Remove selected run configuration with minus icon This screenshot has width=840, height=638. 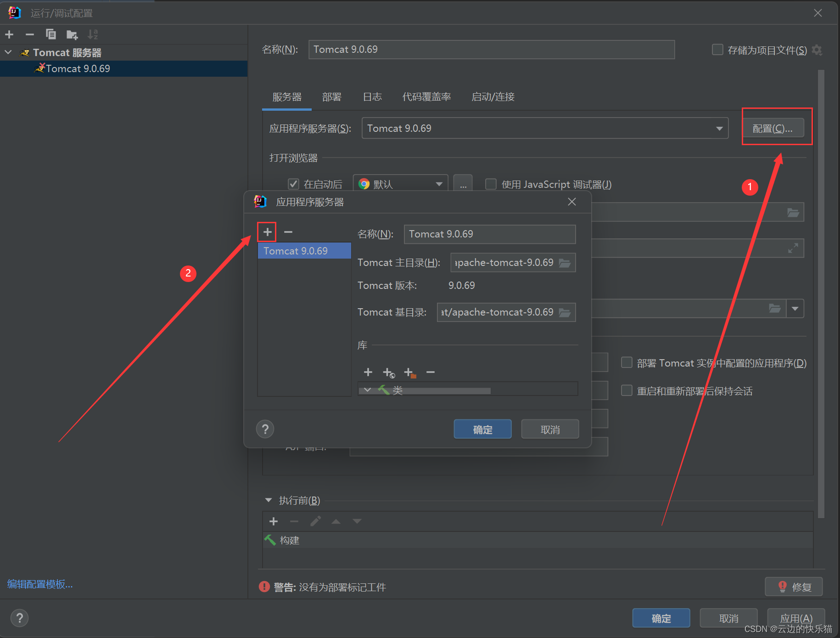(x=30, y=34)
